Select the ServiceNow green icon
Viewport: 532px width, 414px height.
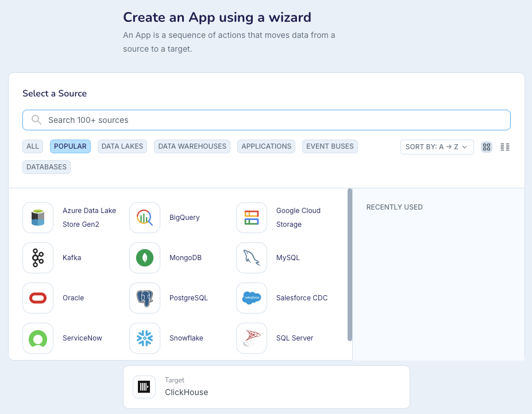tap(38, 338)
